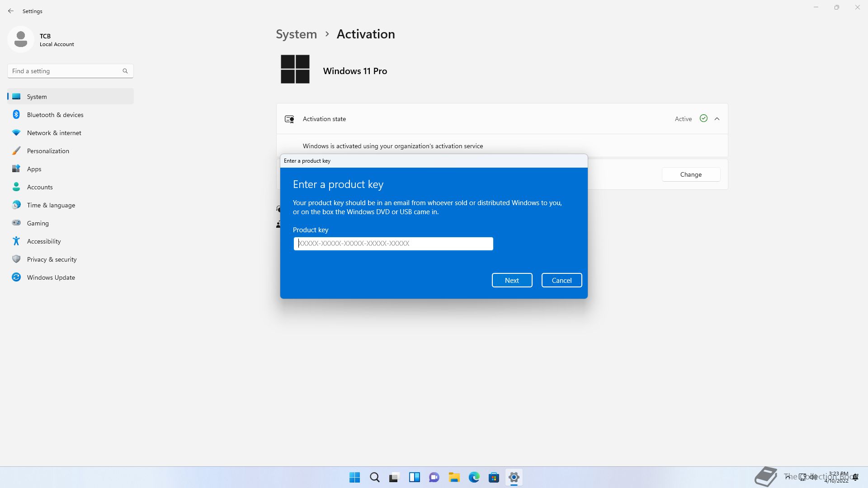The width and height of the screenshot is (868, 488).
Task: Go to Personalization settings
Action: tap(71, 151)
